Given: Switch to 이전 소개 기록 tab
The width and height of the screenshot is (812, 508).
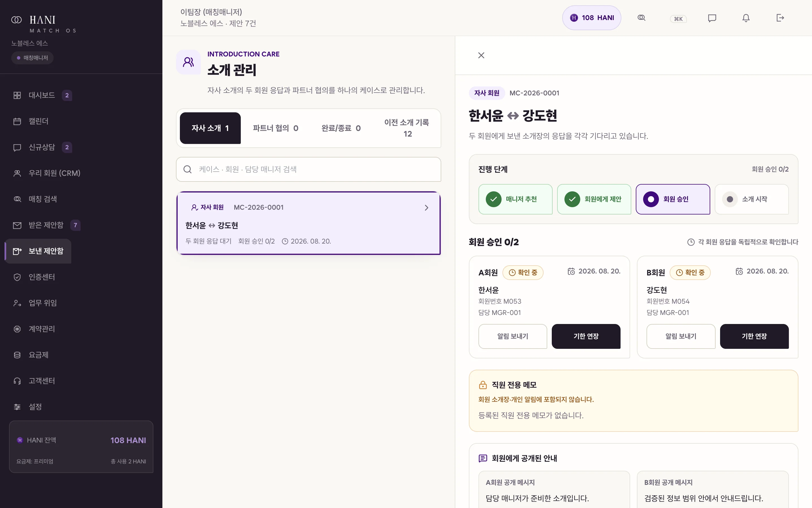Looking at the screenshot, I should pos(407,128).
